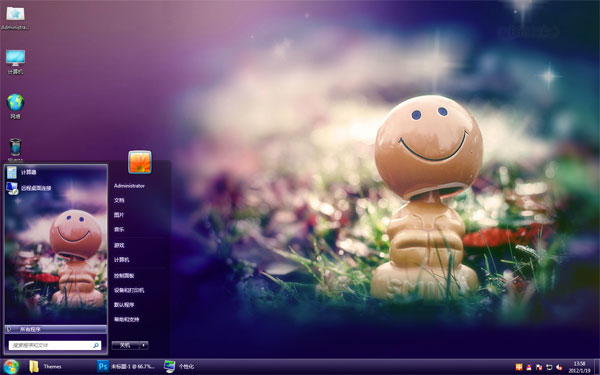Open 默认程序 in the Start menu

(x=124, y=305)
